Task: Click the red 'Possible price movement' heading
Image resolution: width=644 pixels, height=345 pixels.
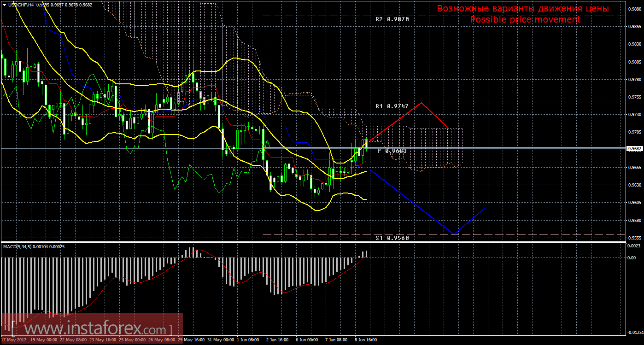Action: (525, 20)
